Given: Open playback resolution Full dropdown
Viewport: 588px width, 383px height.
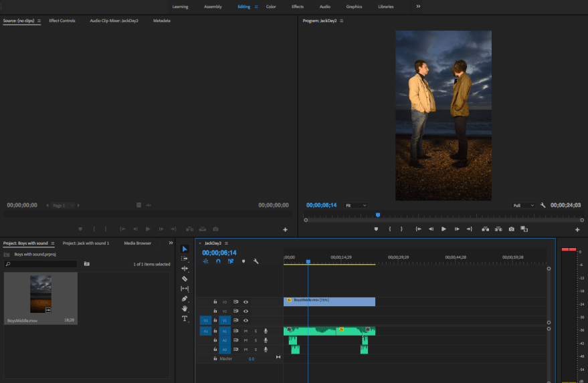Looking at the screenshot, I should point(523,205).
